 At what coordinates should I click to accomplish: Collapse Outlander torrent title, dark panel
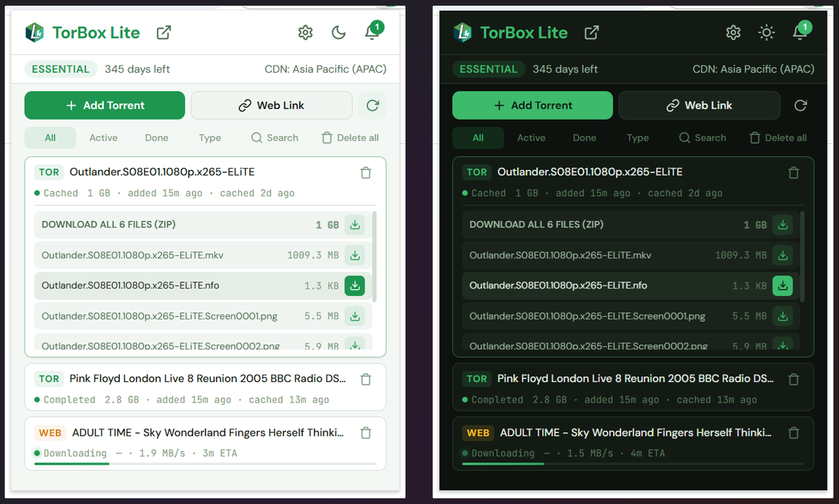tap(590, 172)
